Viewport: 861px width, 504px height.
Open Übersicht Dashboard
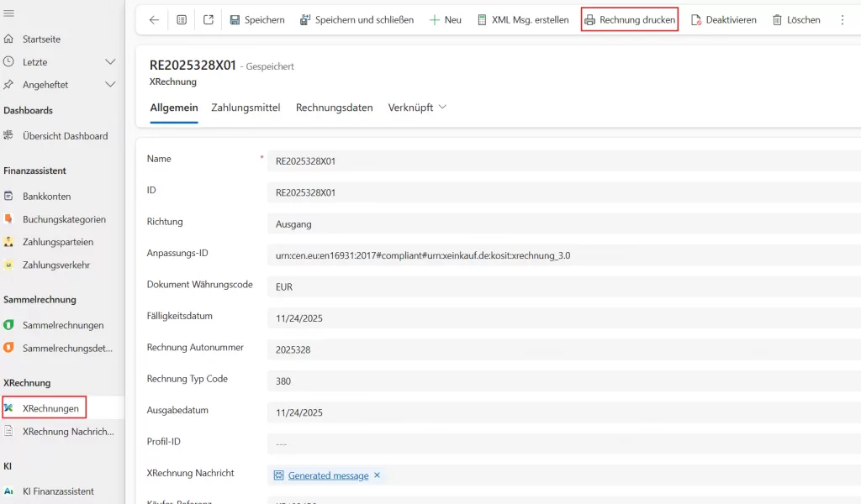65,136
